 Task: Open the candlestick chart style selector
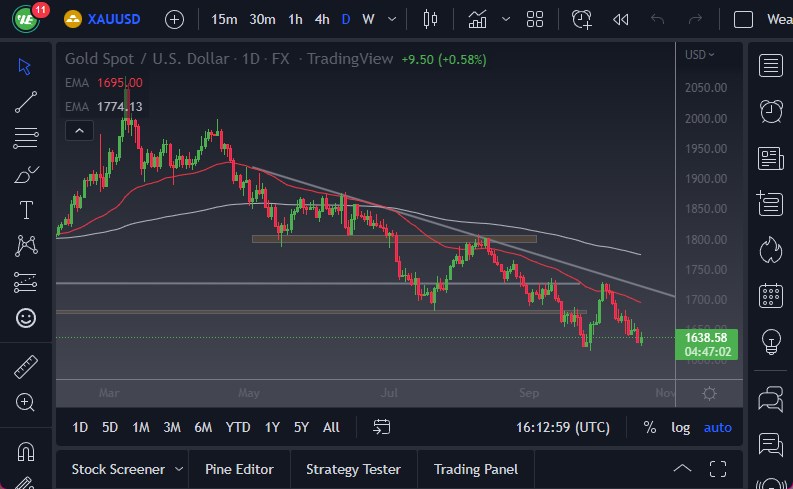tap(431, 19)
